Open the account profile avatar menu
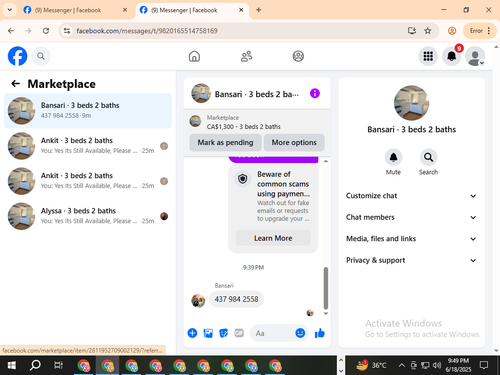This screenshot has width=500, height=375. click(x=475, y=56)
